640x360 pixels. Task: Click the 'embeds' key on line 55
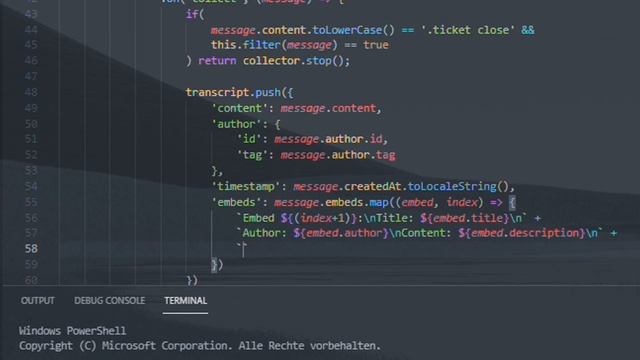point(236,202)
